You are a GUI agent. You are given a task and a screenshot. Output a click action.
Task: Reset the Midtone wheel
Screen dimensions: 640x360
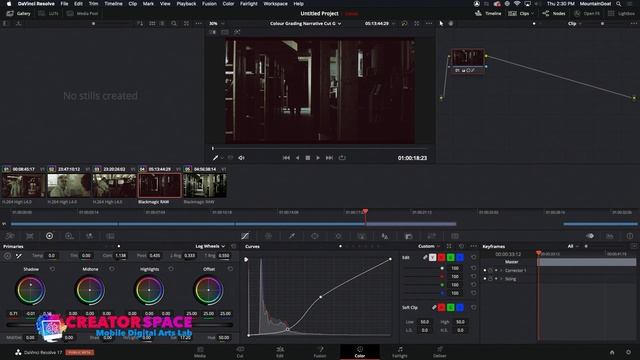coord(112,269)
